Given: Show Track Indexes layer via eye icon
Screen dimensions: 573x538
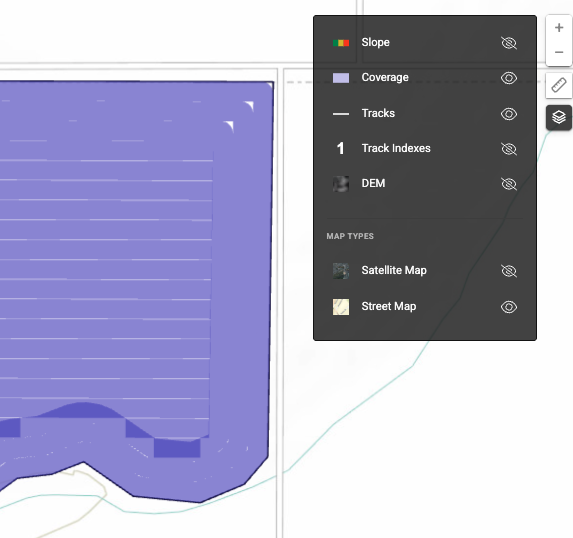Looking at the screenshot, I should [509, 149].
